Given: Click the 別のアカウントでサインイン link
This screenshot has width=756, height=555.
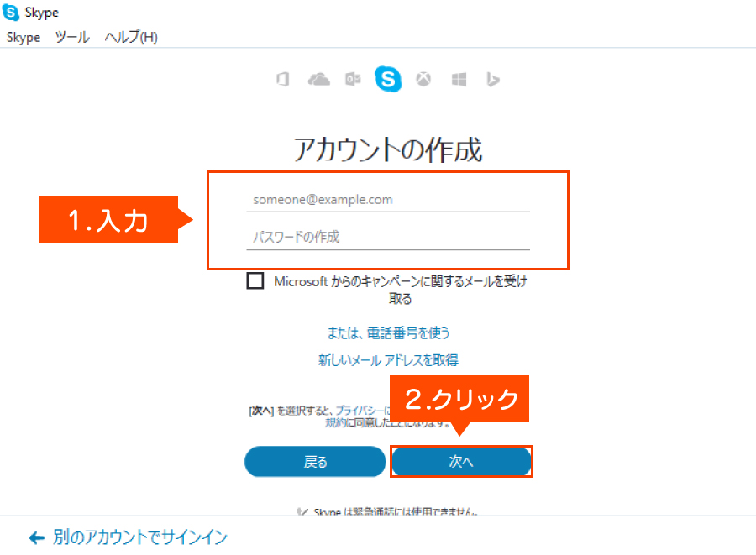Looking at the screenshot, I should (139, 537).
